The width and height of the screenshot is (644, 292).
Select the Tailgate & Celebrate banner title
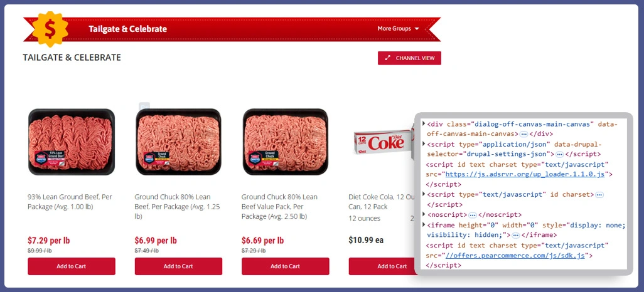(x=127, y=29)
